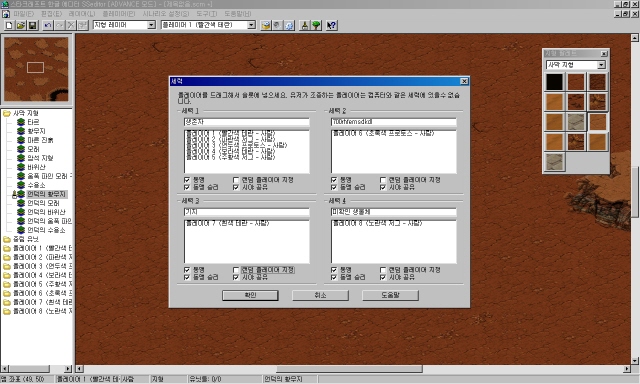Pick the gray stone tile in palette bottom row
The image size is (640, 384).
coord(554,162)
